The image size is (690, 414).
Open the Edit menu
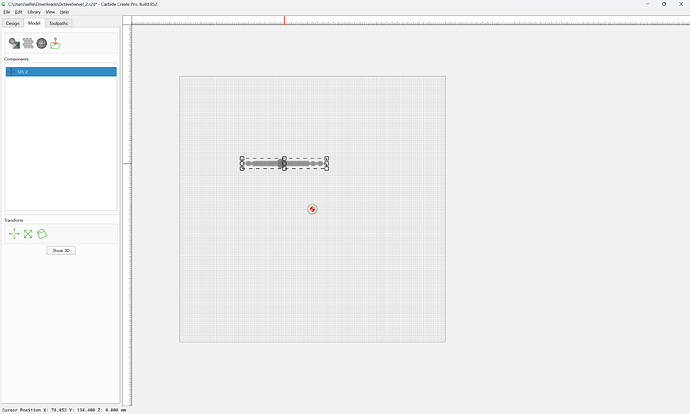18,12
